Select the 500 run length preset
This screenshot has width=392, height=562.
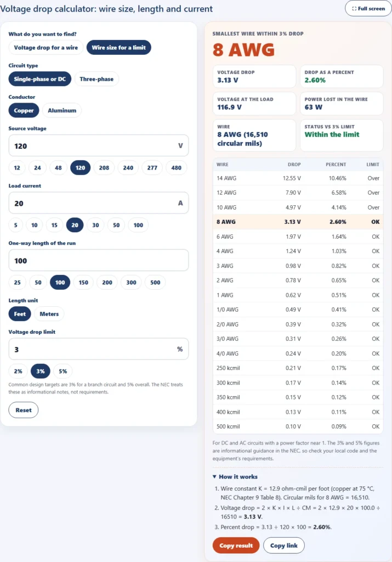pyautogui.click(x=155, y=282)
